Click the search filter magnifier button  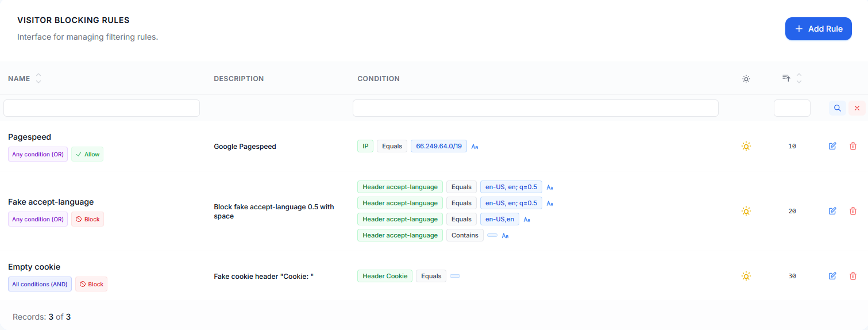pyautogui.click(x=837, y=108)
